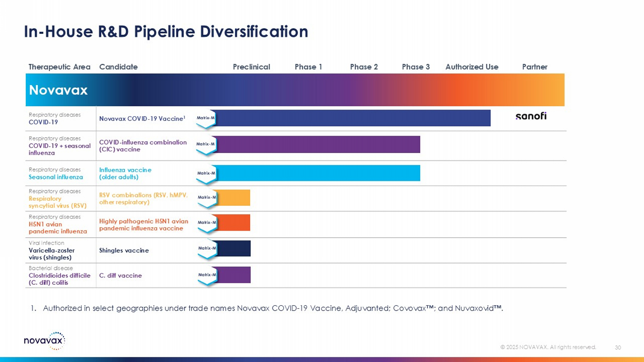Click the Sanofi partner logo
Viewport: 644px width, 362px height.
pos(531,116)
